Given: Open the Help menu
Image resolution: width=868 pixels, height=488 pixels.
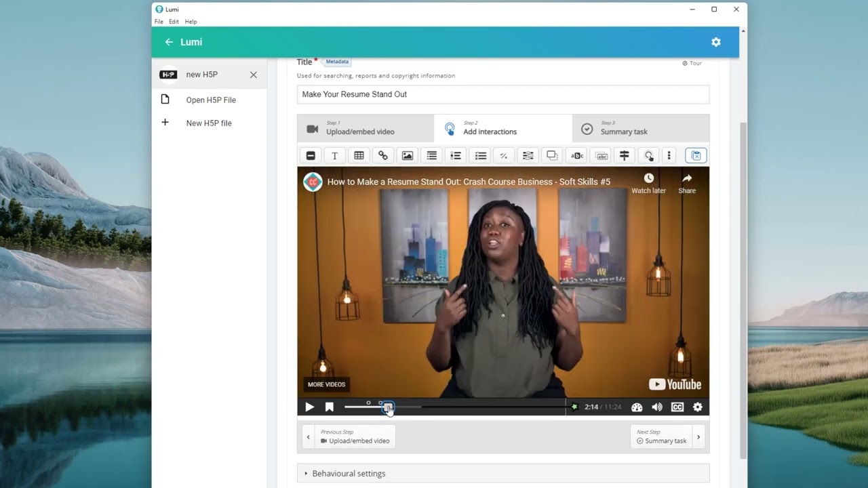Looking at the screenshot, I should click(x=191, y=22).
